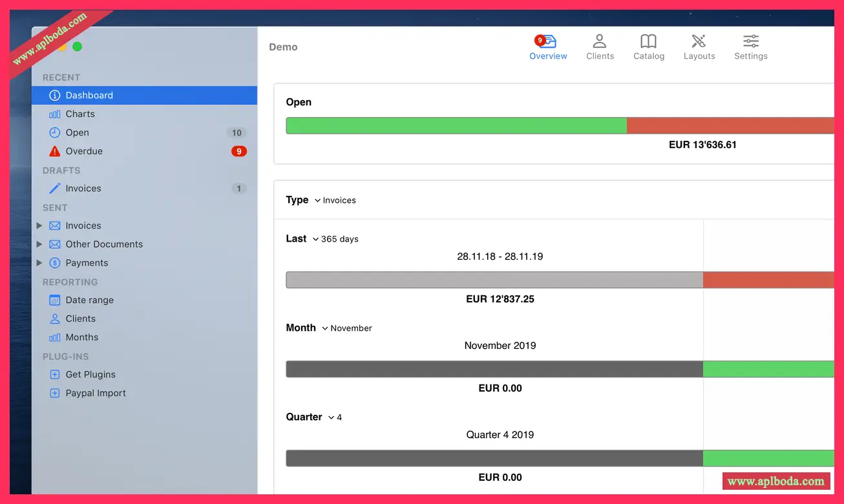Open the Last 365 days dropdown
This screenshot has width=844, height=504.
click(x=335, y=239)
